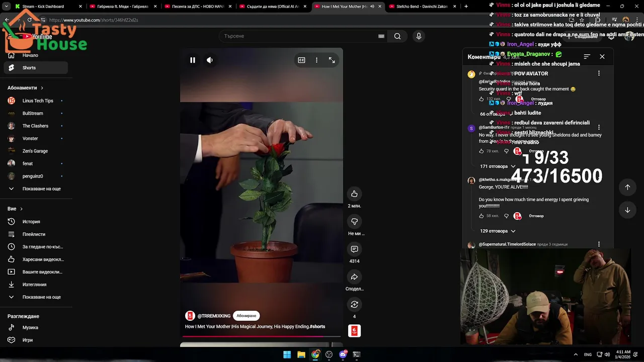Open the penguinz0 channel

(35, 176)
